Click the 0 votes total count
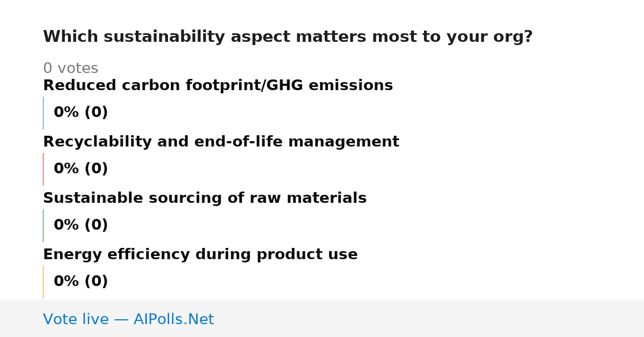 70,69
